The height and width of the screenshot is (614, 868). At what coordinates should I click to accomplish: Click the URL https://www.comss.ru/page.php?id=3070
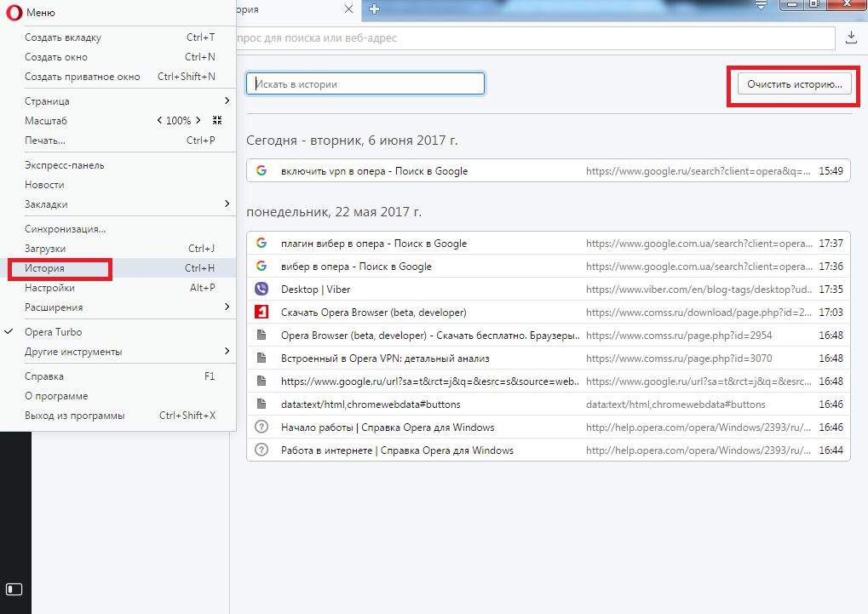pyautogui.click(x=679, y=359)
